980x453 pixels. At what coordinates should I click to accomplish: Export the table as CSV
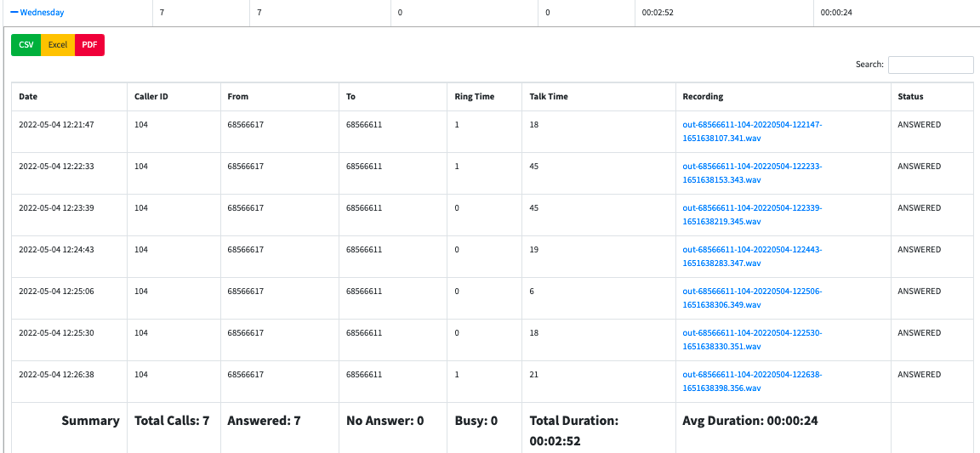point(26,45)
